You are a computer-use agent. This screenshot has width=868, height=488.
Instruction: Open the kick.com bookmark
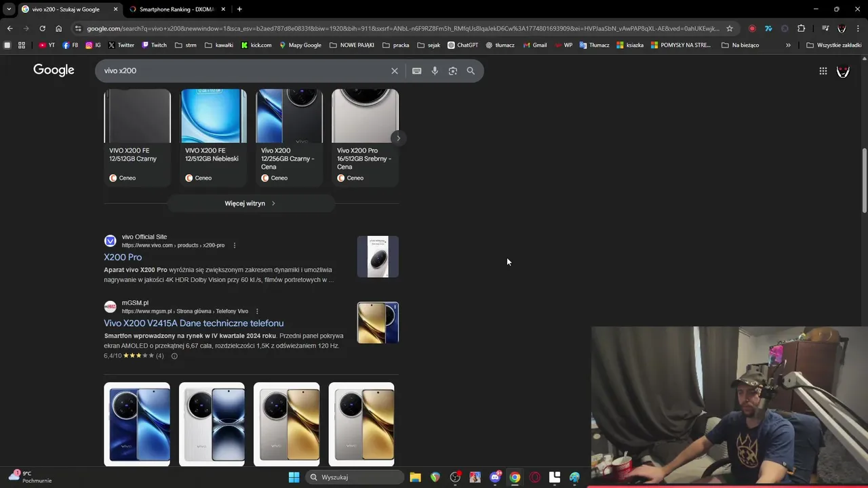pos(256,45)
